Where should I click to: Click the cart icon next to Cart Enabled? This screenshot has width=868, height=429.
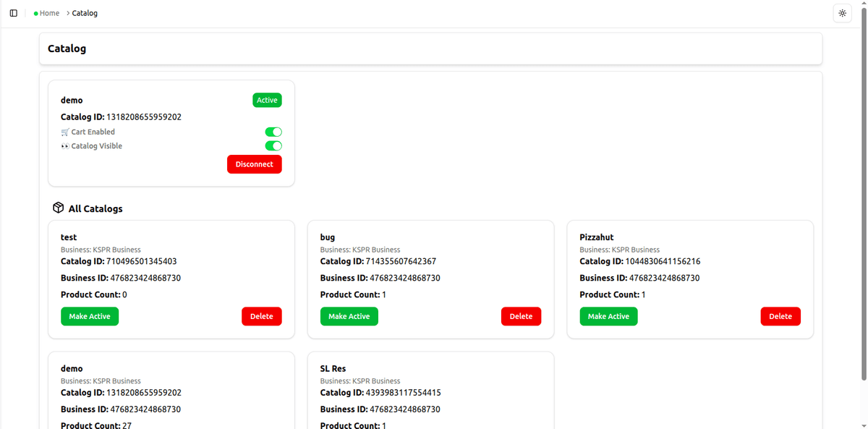coord(64,132)
